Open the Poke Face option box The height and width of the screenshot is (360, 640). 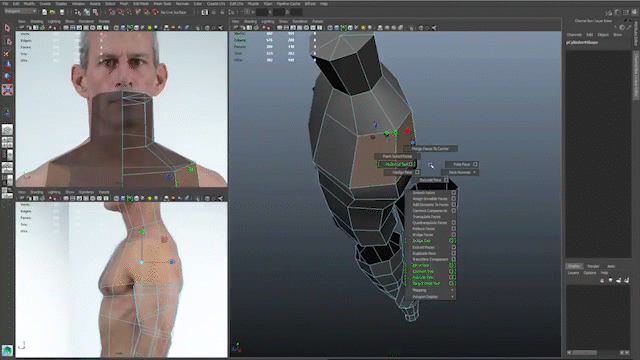pos(475,164)
